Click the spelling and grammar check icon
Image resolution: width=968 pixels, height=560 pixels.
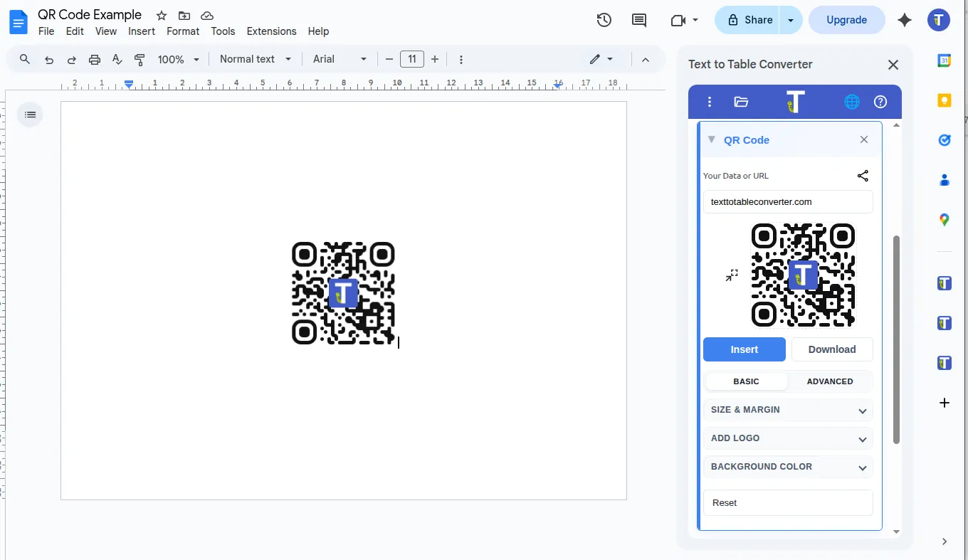click(x=117, y=59)
